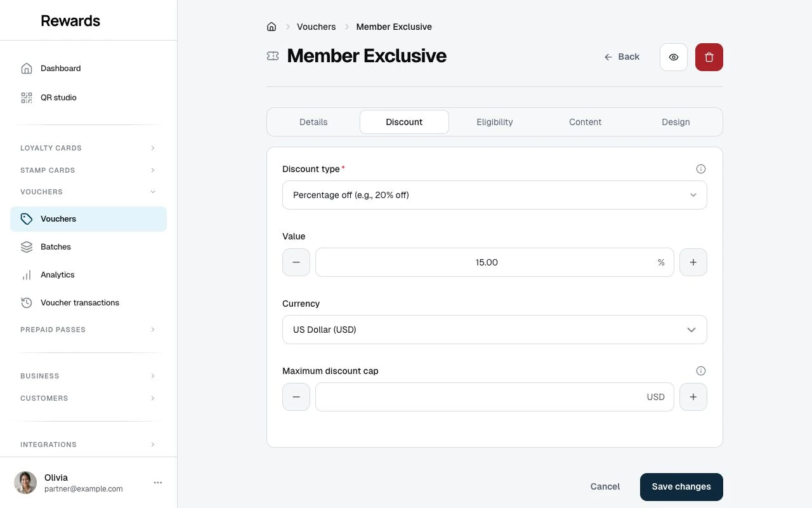Switch to the Details tab
Screen dimensions: 812x508
pos(313,122)
